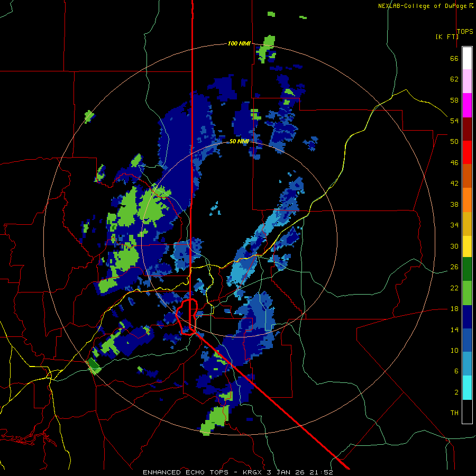This screenshot has height=476, width=476.
Task: Click the 6 value on the legend
Action: click(x=456, y=371)
